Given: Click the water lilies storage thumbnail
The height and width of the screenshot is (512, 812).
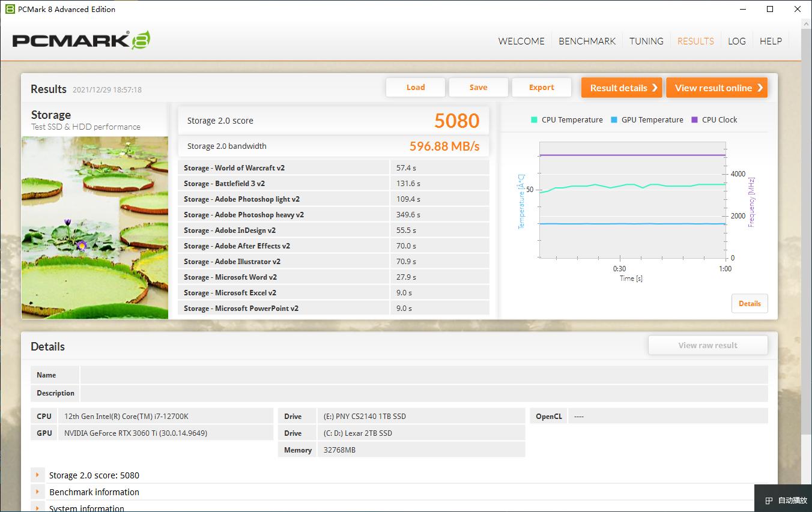Looking at the screenshot, I should [95, 227].
